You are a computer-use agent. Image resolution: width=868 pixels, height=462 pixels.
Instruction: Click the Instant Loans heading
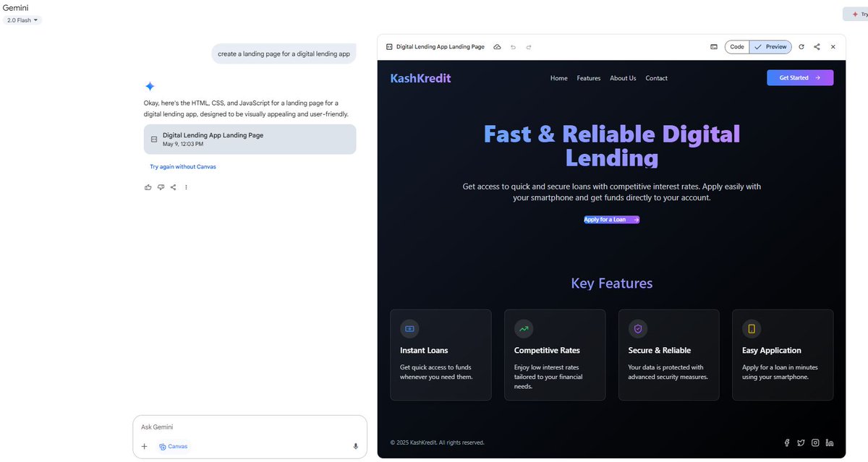tap(424, 351)
